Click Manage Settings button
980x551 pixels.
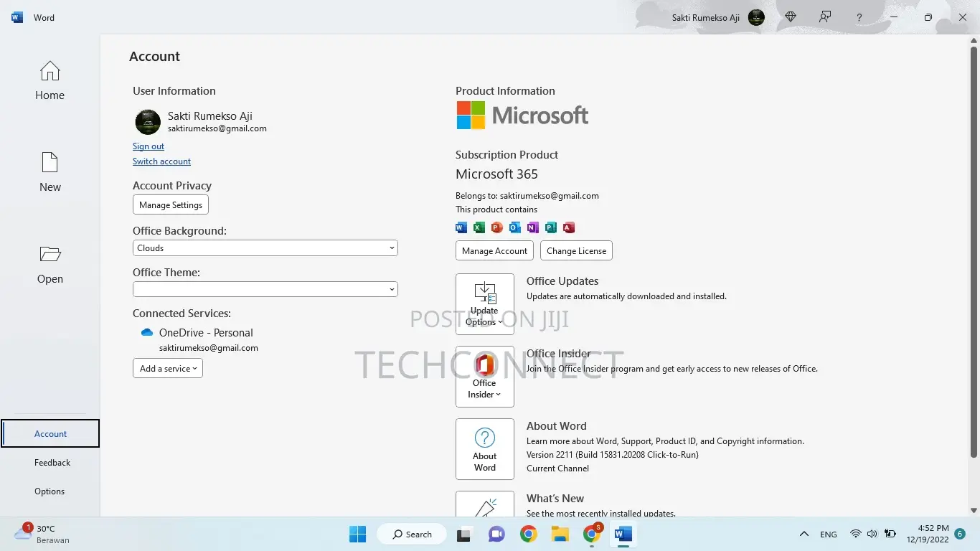[171, 204]
